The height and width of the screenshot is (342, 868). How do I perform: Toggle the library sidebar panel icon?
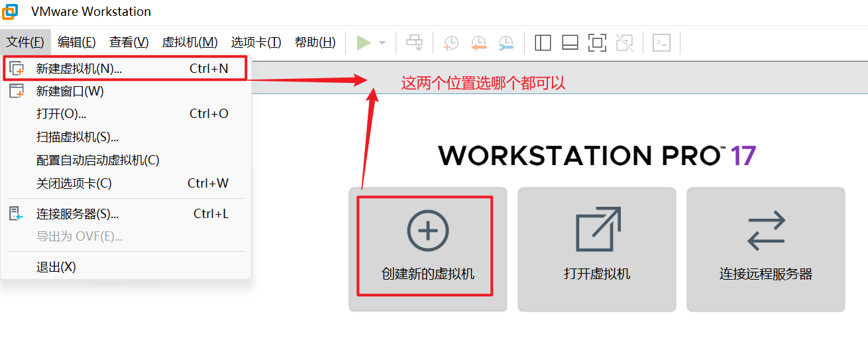pyautogui.click(x=543, y=42)
